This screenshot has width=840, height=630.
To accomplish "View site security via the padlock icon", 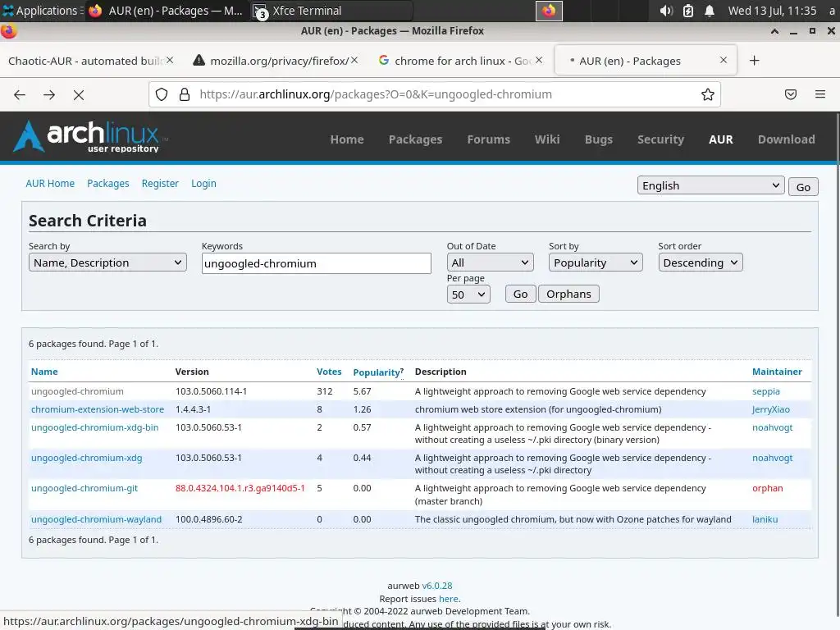I will click(185, 95).
